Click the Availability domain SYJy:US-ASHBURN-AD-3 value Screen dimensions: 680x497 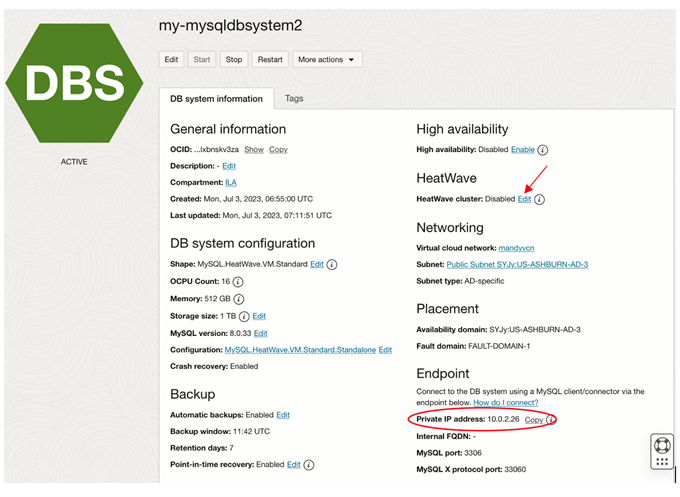(x=535, y=330)
